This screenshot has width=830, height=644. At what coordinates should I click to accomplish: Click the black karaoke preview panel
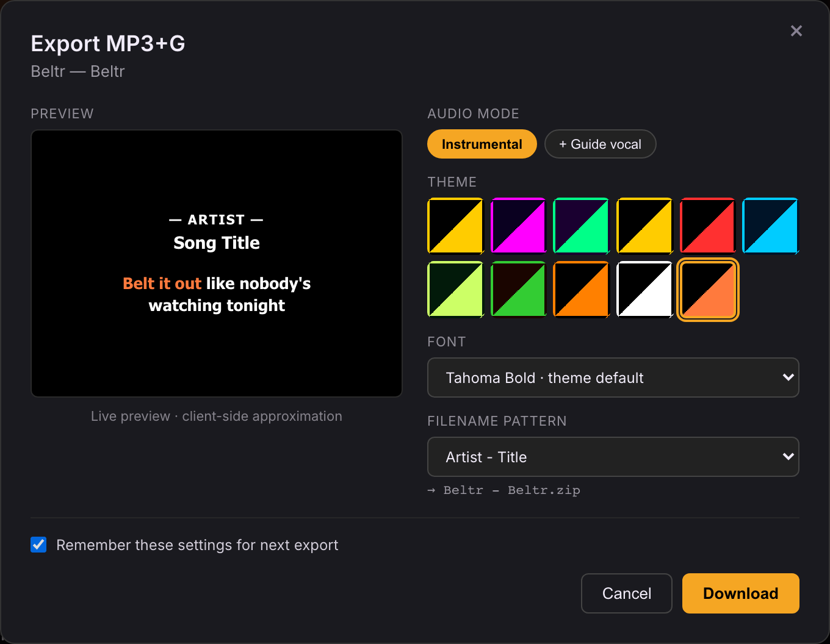tap(217, 263)
